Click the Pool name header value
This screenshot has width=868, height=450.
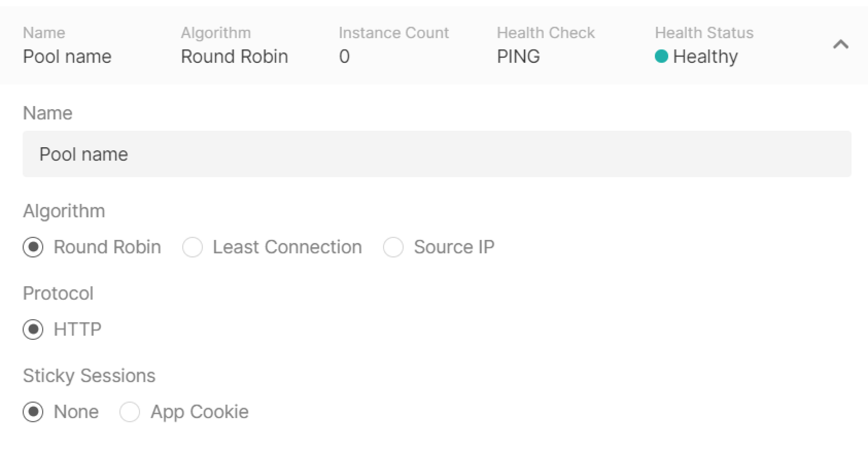click(67, 56)
